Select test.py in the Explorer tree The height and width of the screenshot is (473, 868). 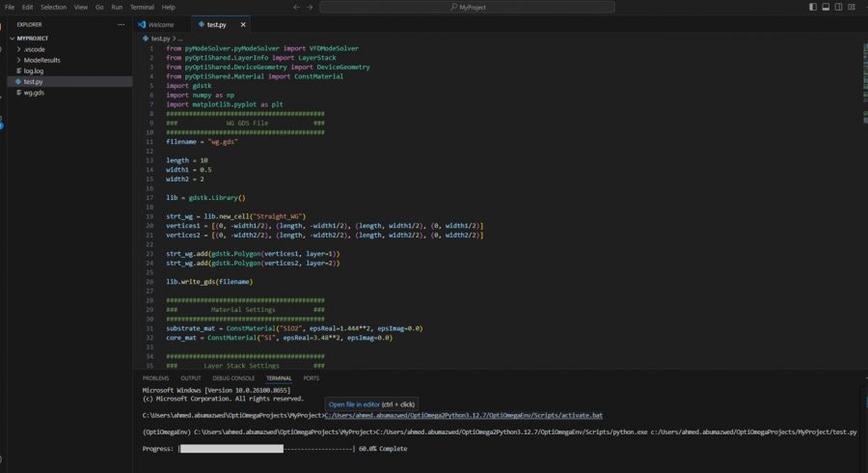[x=69, y=81]
